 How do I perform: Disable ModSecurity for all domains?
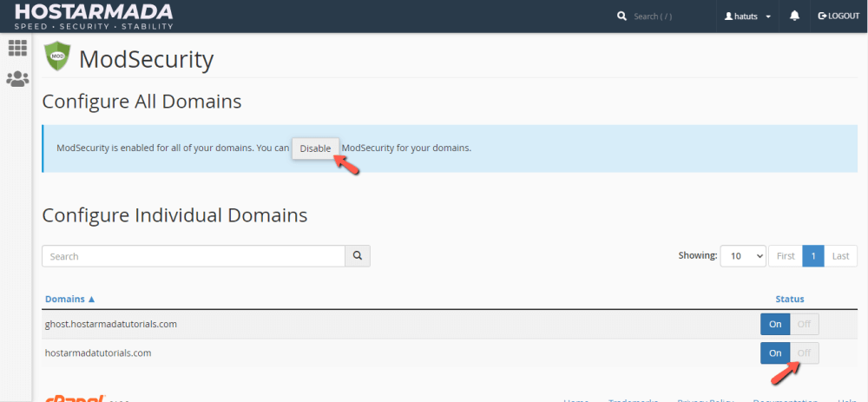[315, 148]
